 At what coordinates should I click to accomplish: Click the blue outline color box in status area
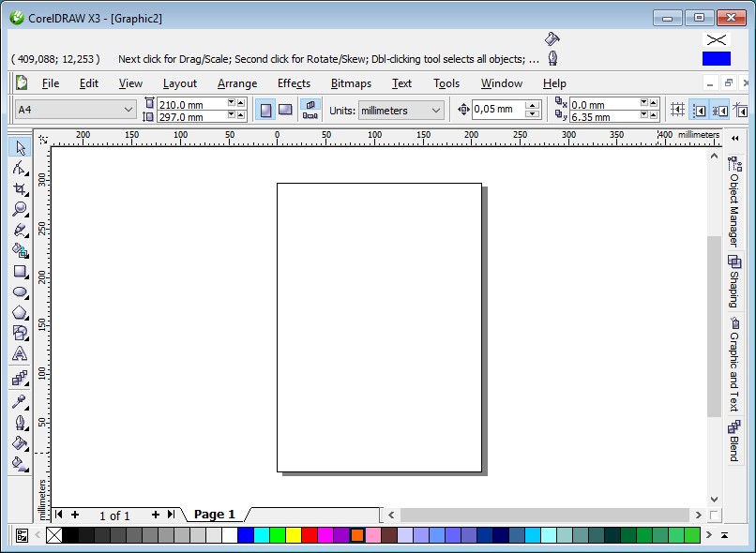click(x=717, y=58)
